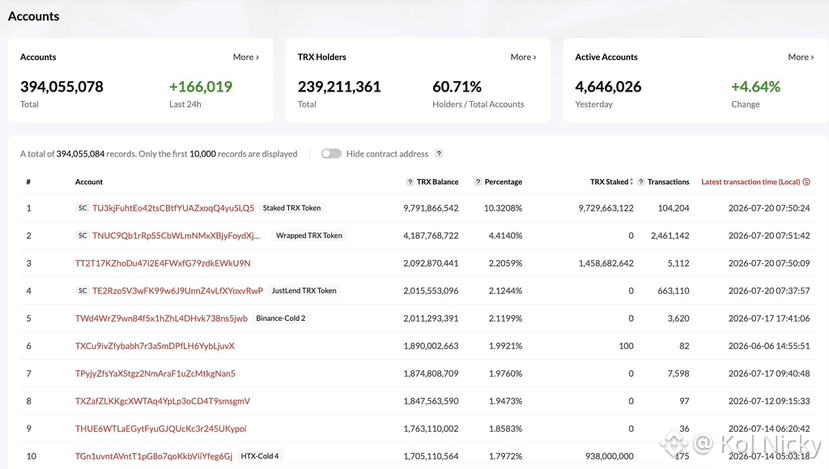The width and height of the screenshot is (829, 469).
Task: Sort by the TRX Staked column arrows
Action: tap(631, 182)
